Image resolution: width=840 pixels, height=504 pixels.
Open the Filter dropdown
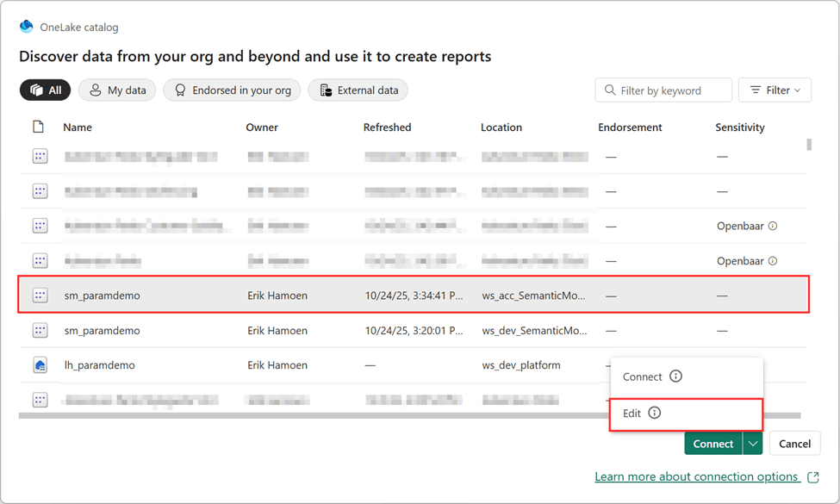(775, 90)
